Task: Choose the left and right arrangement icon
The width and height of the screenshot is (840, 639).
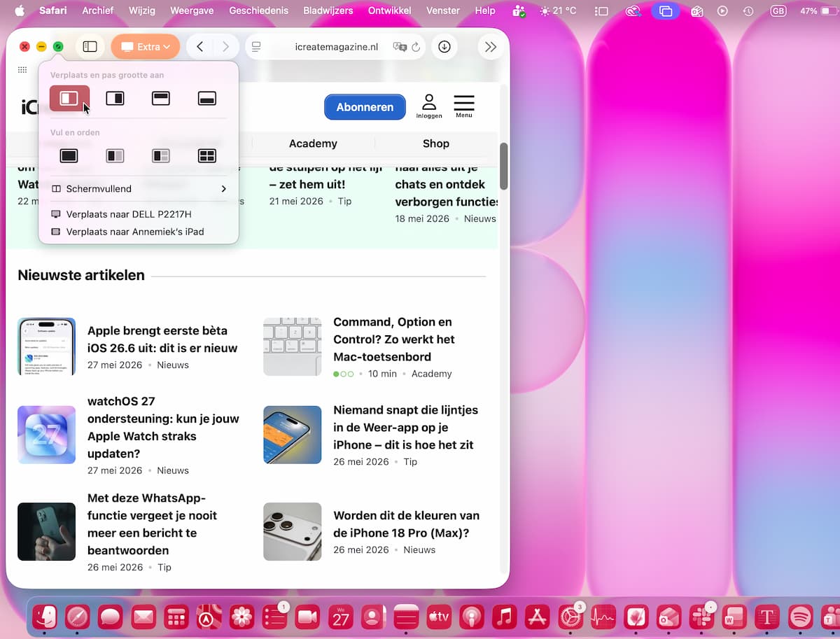Action: point(115,156)
